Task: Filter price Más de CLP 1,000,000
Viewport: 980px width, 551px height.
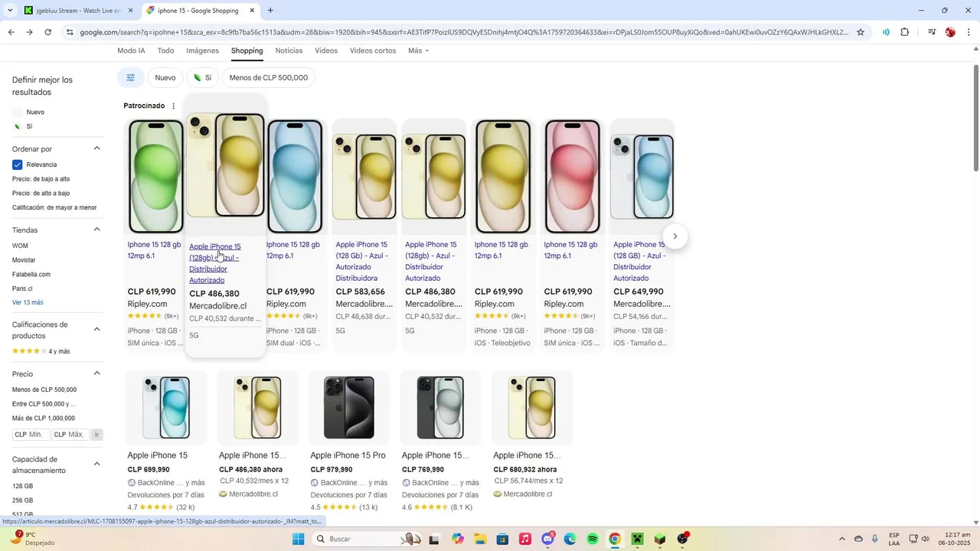Action: [x=44, y=419]
